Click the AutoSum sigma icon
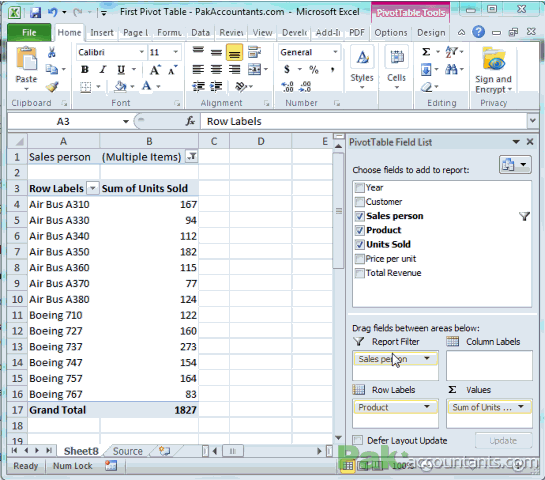Image resolution: width=545 pixels, height=480 pixels. tap(426, 52)
